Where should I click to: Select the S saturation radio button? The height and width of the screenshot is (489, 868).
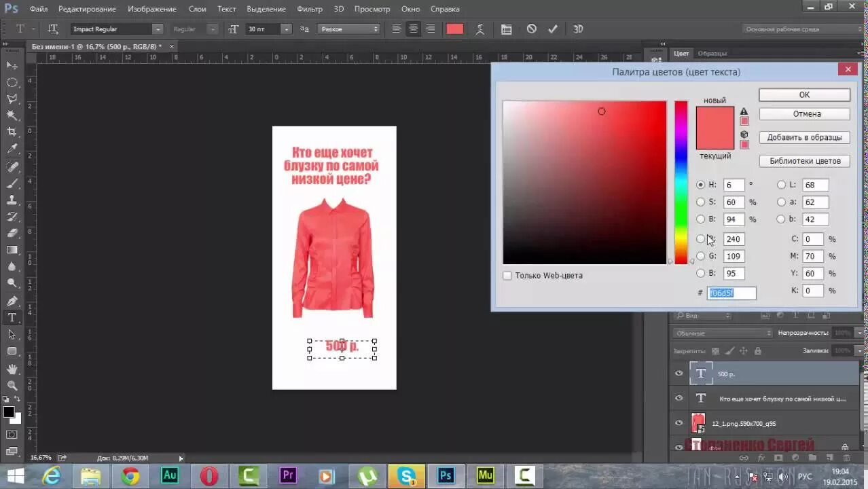coord(700,202)
